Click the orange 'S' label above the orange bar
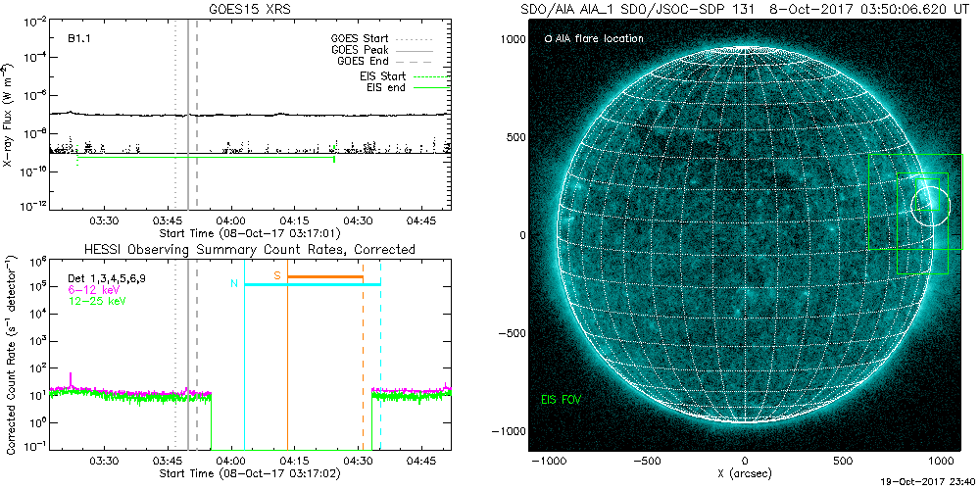 click(x=277, y=276)
